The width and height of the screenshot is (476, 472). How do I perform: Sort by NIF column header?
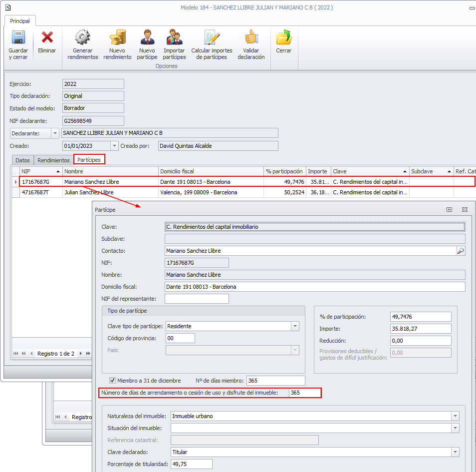[x=41, y=171]
